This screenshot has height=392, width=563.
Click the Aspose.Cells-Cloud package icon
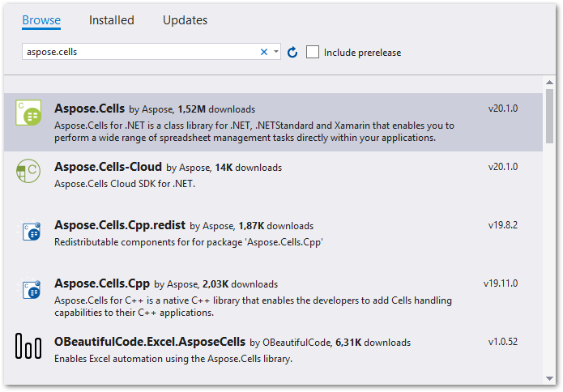pyautogui.click(x=28, y=172)
